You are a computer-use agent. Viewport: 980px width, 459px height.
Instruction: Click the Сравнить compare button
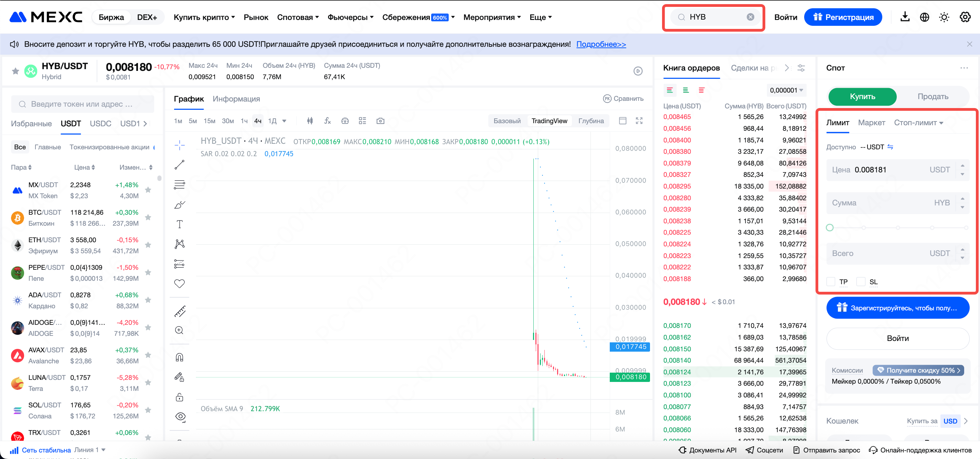[623, 99]
